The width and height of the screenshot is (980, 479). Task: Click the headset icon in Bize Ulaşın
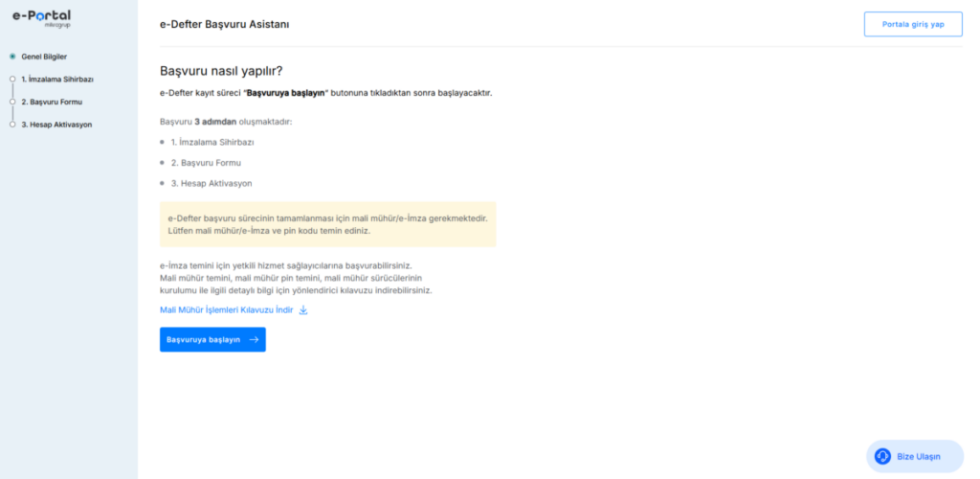pyautogui.click(x=882, y=457)
